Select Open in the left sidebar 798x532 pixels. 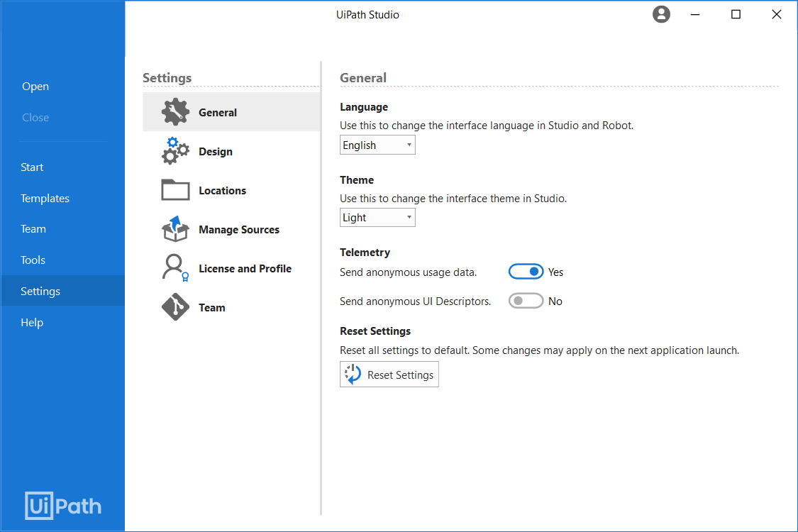point(35,87)
